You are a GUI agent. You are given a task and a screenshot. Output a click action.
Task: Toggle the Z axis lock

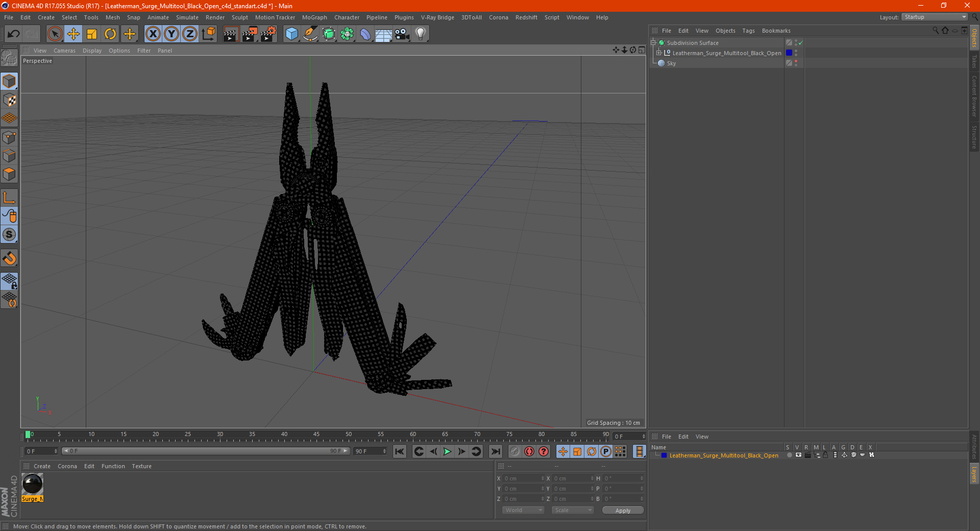tap(190, 34)
